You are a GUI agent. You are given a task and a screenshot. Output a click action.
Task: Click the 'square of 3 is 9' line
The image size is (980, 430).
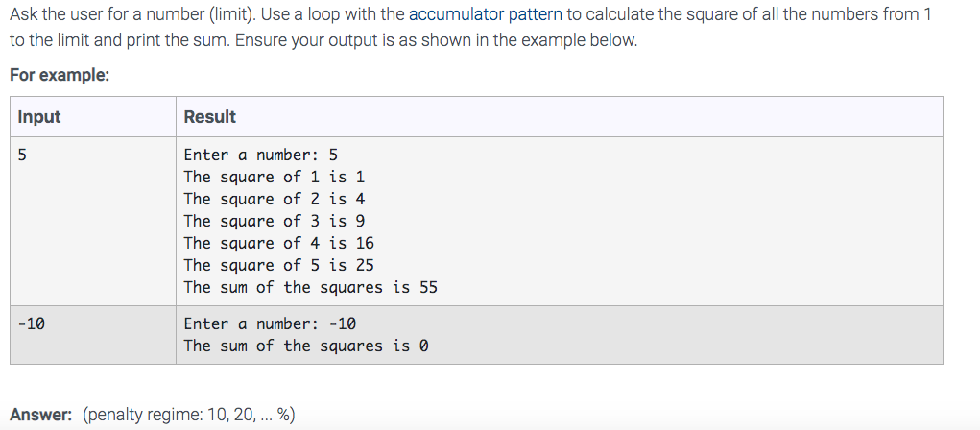(275, 222)
